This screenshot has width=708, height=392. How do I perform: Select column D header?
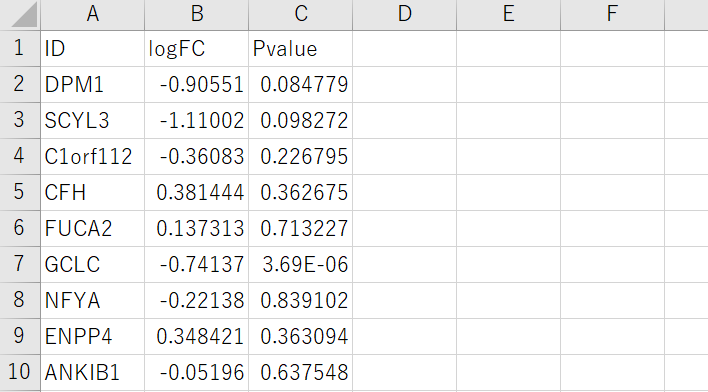[405, 14]
